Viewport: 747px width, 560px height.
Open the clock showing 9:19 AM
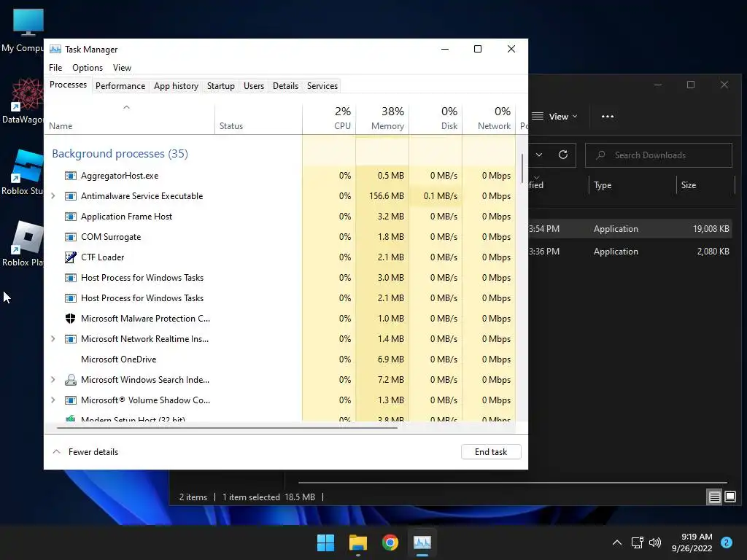692,542
